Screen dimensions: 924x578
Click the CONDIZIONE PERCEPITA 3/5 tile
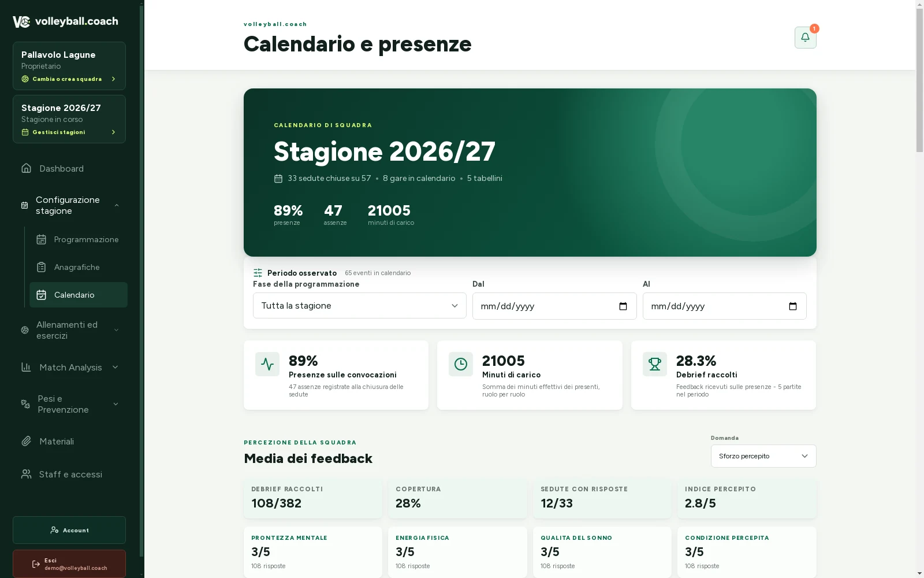747,552
